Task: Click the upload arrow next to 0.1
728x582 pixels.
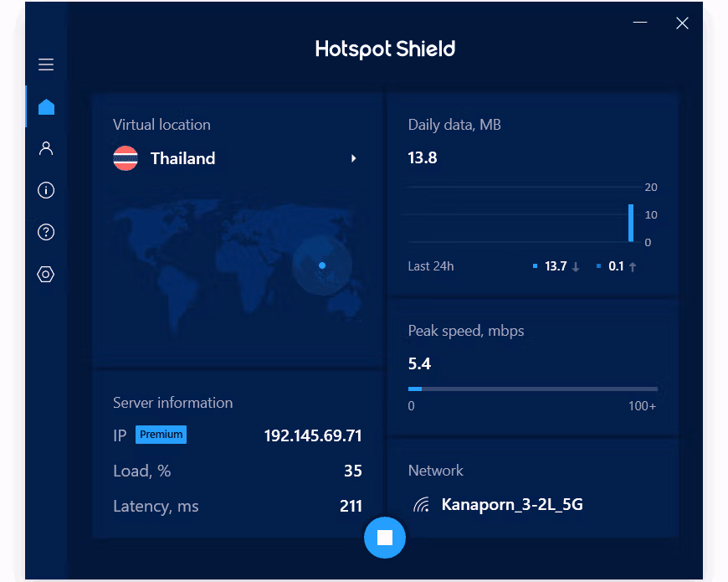Action: click(633, 266)
